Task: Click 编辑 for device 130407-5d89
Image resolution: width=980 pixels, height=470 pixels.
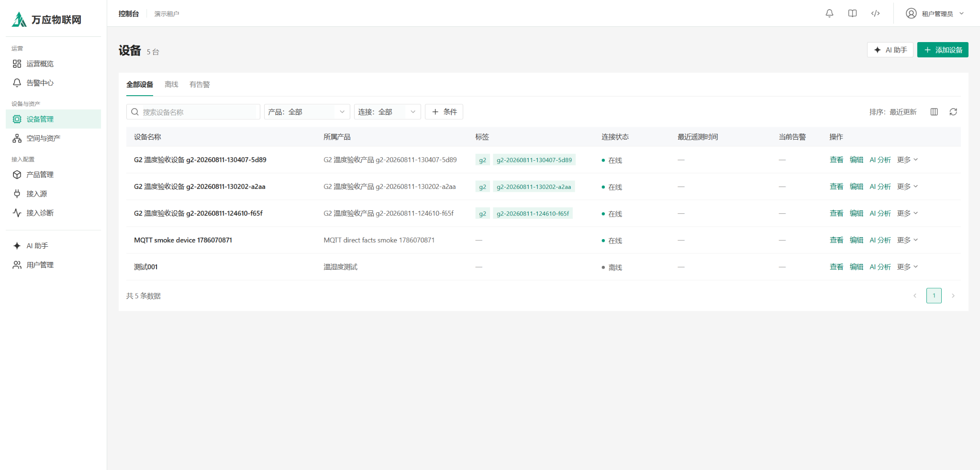Action: [x=857, y=160]
